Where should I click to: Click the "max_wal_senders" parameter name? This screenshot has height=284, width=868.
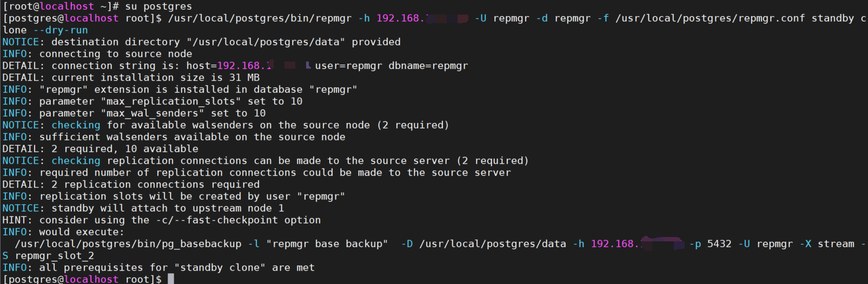[x=153, y=113]
